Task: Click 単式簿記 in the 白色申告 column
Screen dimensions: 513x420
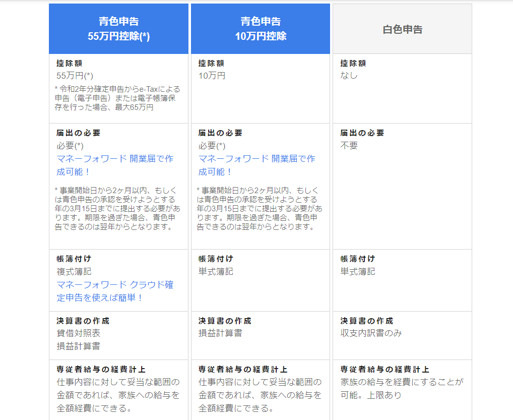Action: (x=358, y=271)
